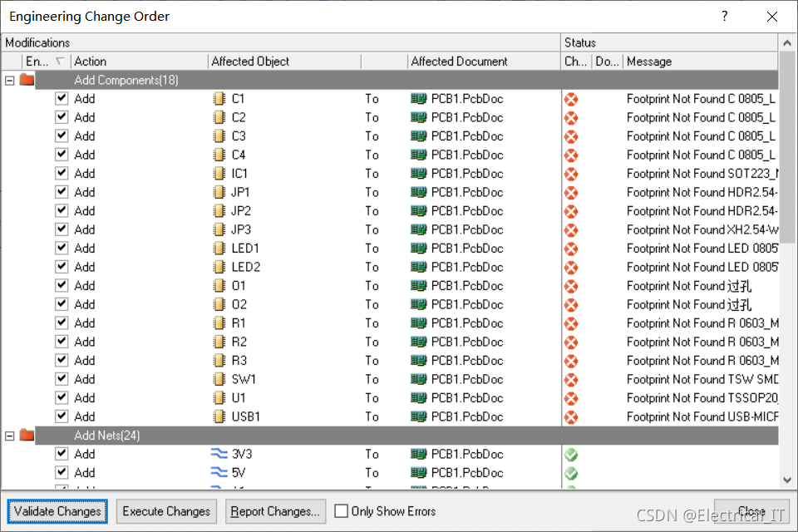
Task: Click the PCB document icon in U1 row
Action: [x=418, y=398]
